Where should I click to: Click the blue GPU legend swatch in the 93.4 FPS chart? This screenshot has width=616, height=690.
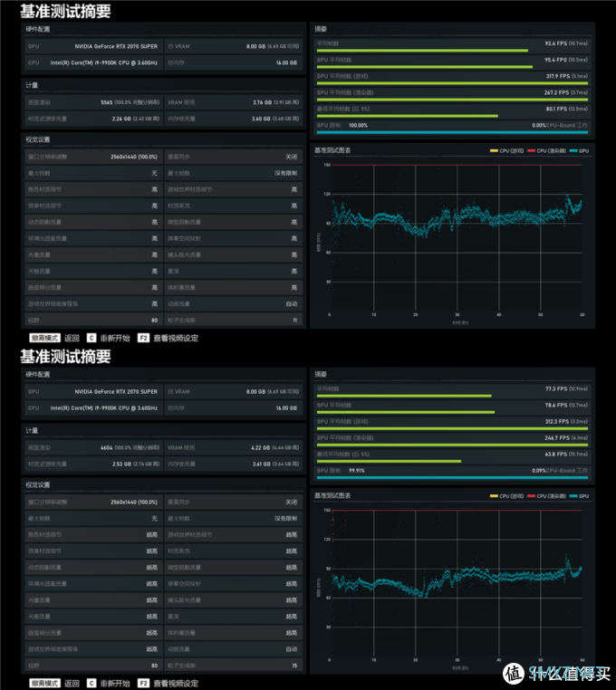coord(573,151)
